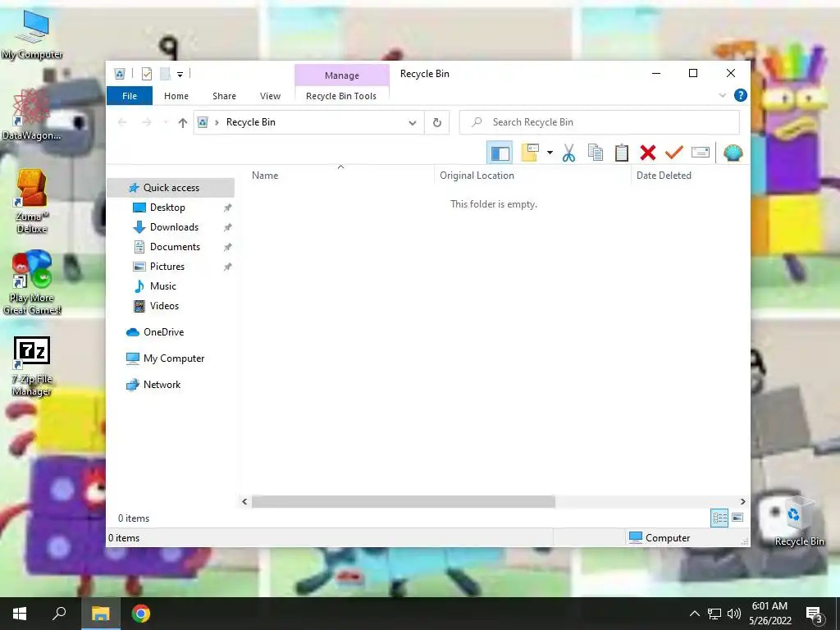Click the red X Delete icon
840x630 pixels.
(648, 153)
